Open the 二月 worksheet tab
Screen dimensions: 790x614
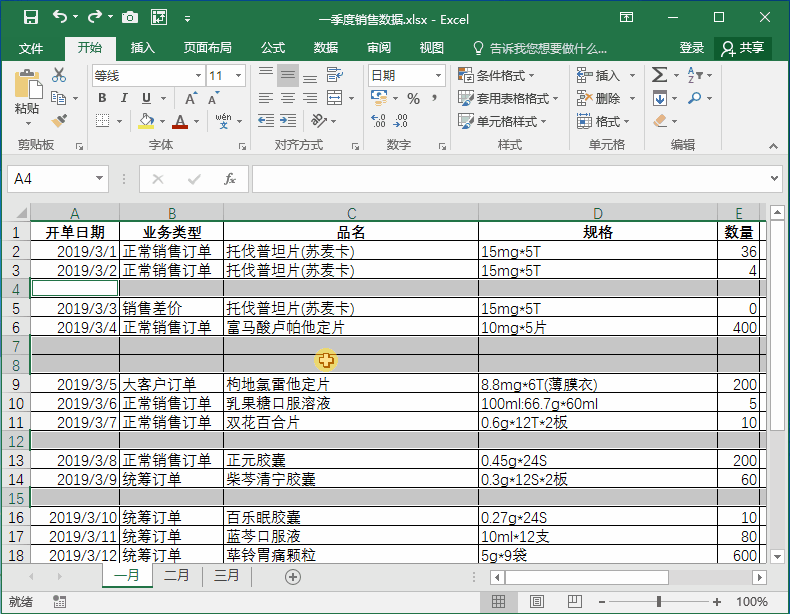(177, 575)
